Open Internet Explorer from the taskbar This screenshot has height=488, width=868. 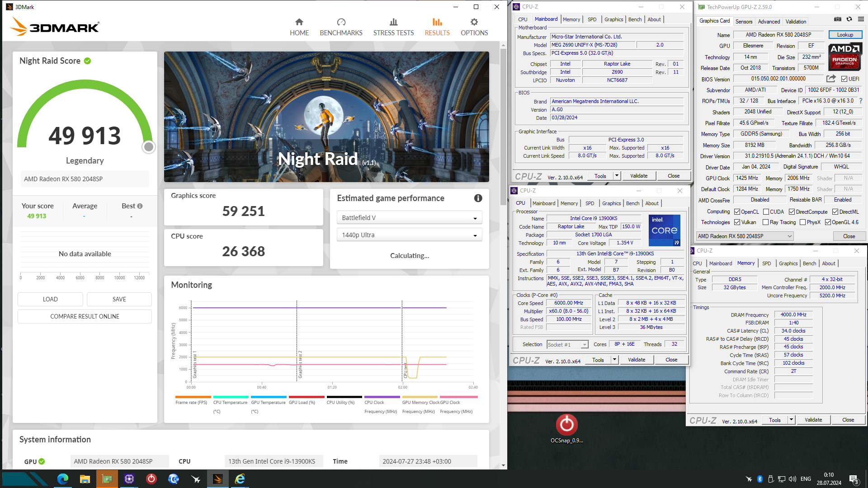[x=240, y=479]
